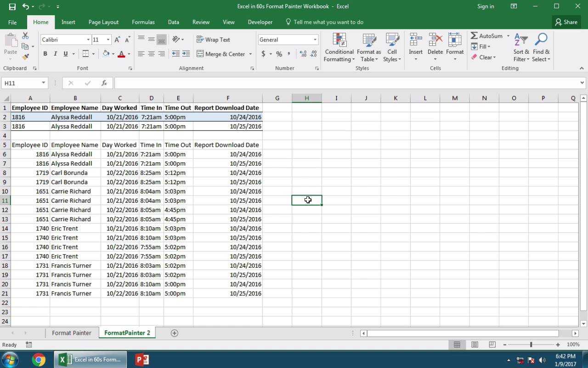Toggle Wrap Text for the cell
The width and height of the screenshot is (588, 368).
tap(213, 40)
